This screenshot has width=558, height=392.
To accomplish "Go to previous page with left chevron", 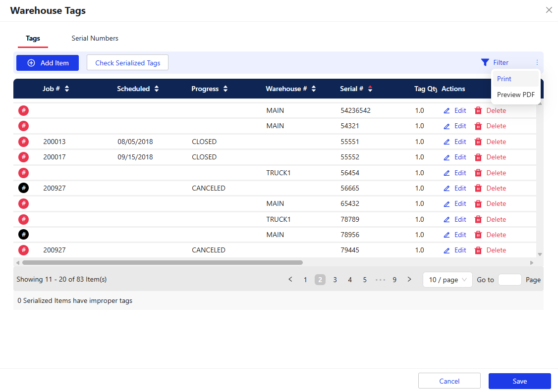I will tap(290, 280).
